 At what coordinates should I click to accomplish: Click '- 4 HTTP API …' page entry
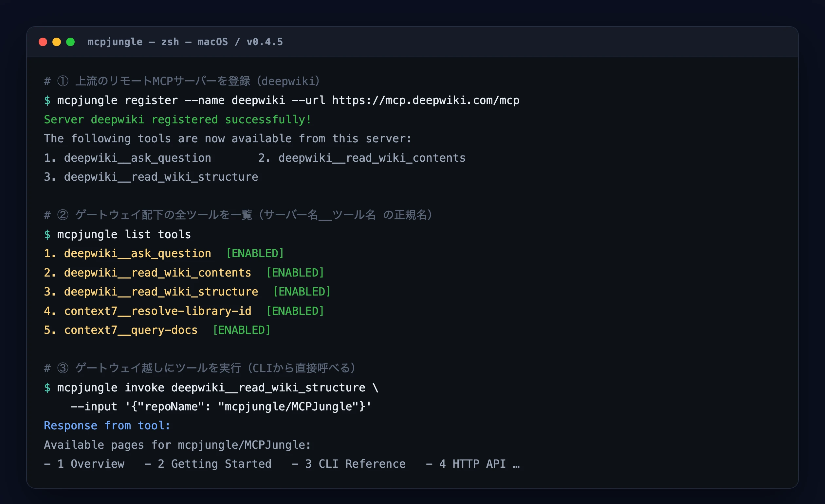tap(472, 464)
